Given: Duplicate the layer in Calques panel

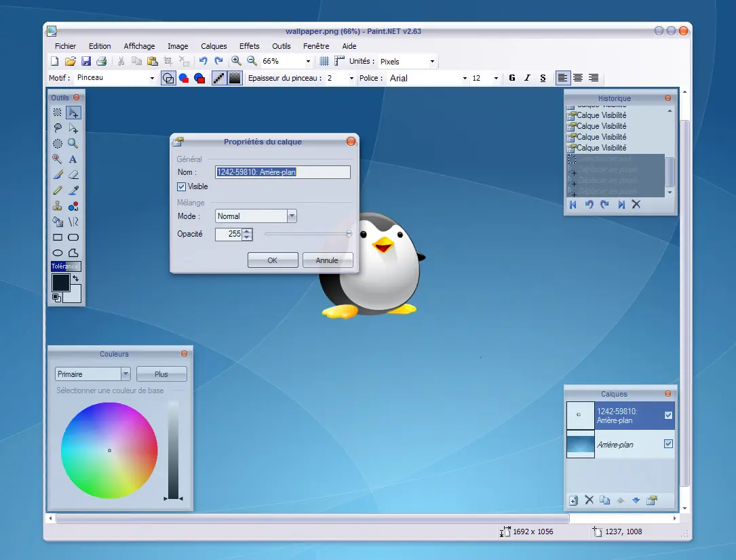Looking at the screenshot, I should pyautogui.click(x=604, y=500).
